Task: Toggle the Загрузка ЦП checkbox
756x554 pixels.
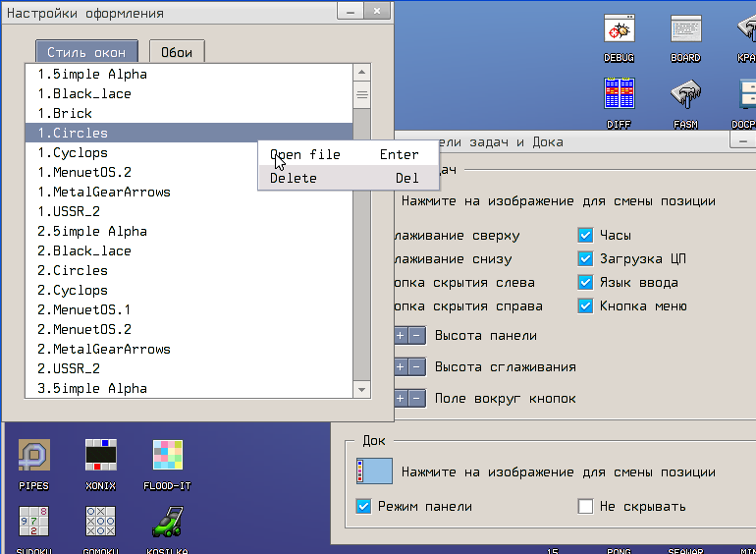Action: [x=585, y=259]
